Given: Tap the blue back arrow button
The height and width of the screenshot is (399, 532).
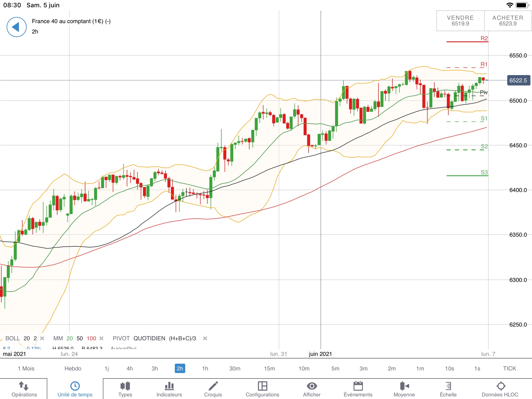Looking at the screenshot, I should point(16,27).
